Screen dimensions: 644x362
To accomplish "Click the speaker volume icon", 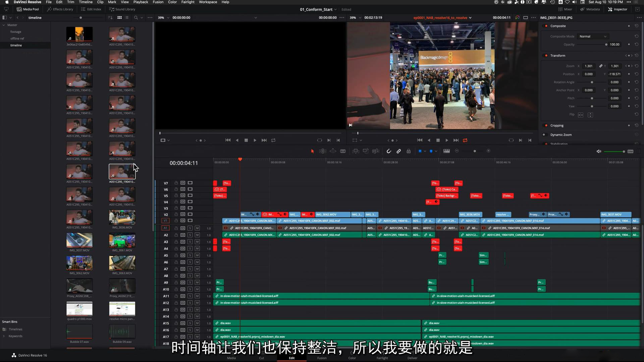I will click(599, 152).
